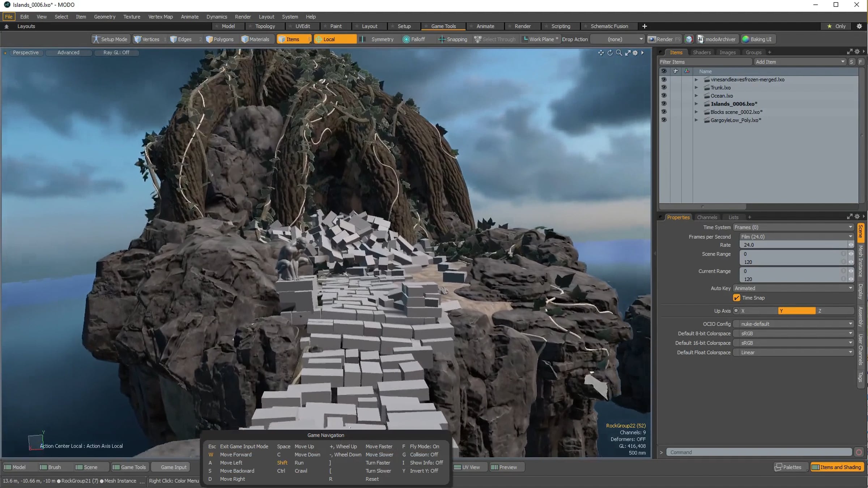Open the OCIO Config dropdown
This screenshot has height=488, width=868.
(x=793, y=324)
